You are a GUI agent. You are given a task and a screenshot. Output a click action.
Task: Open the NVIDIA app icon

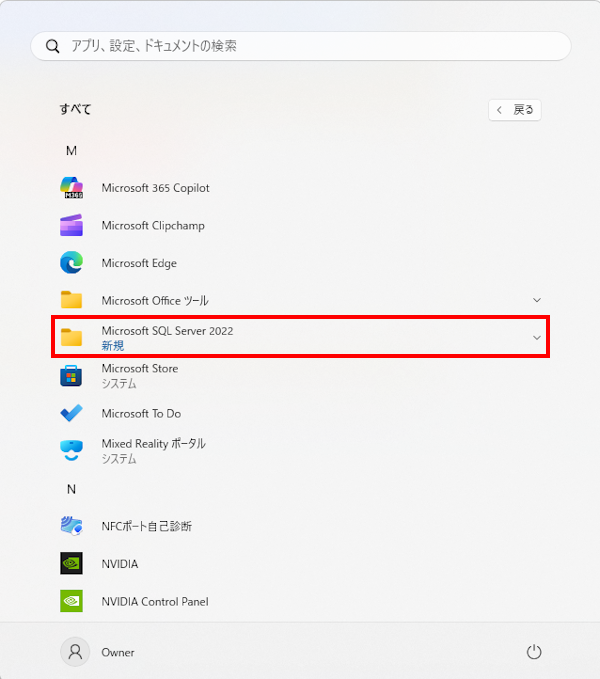pyautogui.click(x=71, y=563)
